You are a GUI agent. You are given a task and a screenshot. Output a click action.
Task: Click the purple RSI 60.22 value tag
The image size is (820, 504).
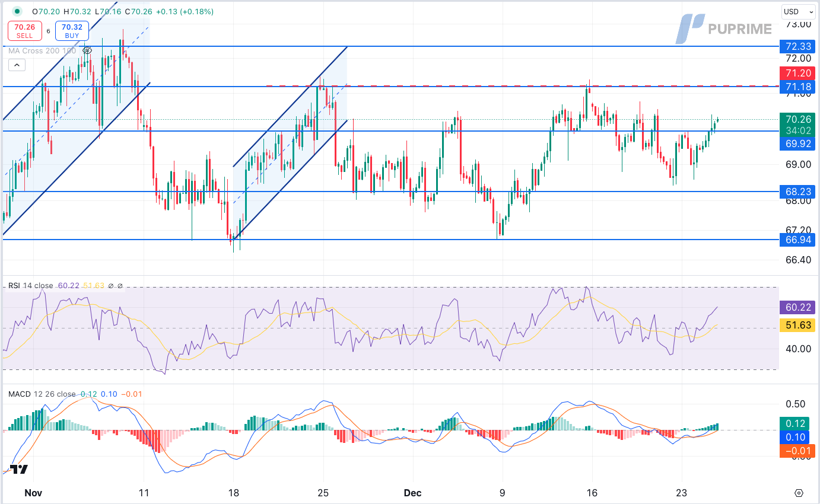[x=794, y=307]
